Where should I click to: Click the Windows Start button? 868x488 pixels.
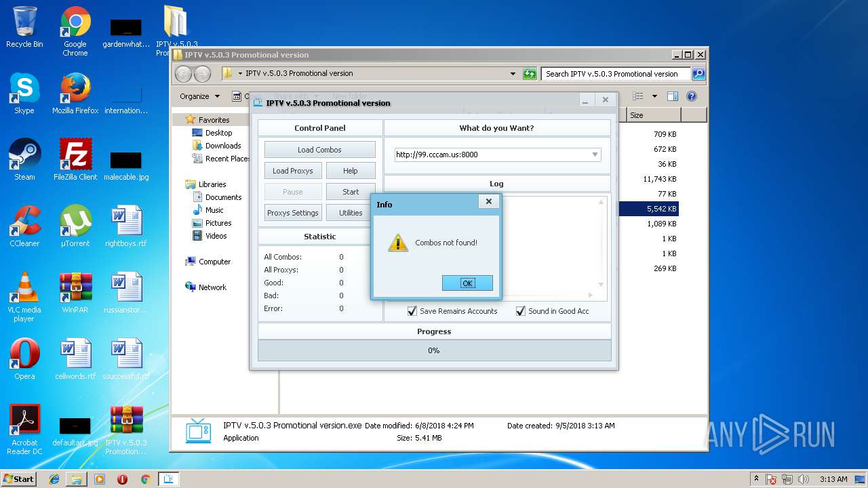pos(18,479)
